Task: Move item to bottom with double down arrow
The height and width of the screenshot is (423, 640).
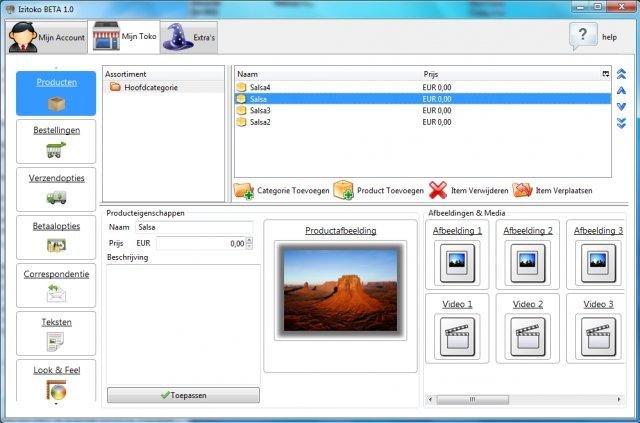Action: click(x=621, y=123)
